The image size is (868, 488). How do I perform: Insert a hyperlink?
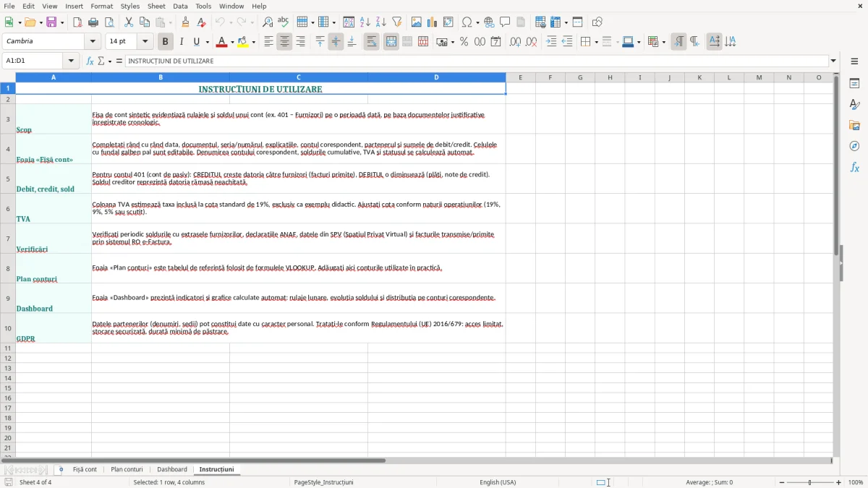coord(489,22)
